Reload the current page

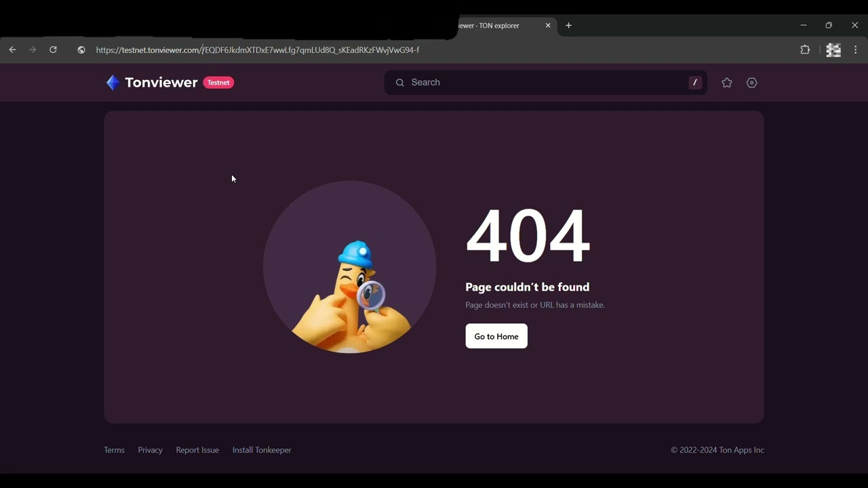tap(53, 50)
